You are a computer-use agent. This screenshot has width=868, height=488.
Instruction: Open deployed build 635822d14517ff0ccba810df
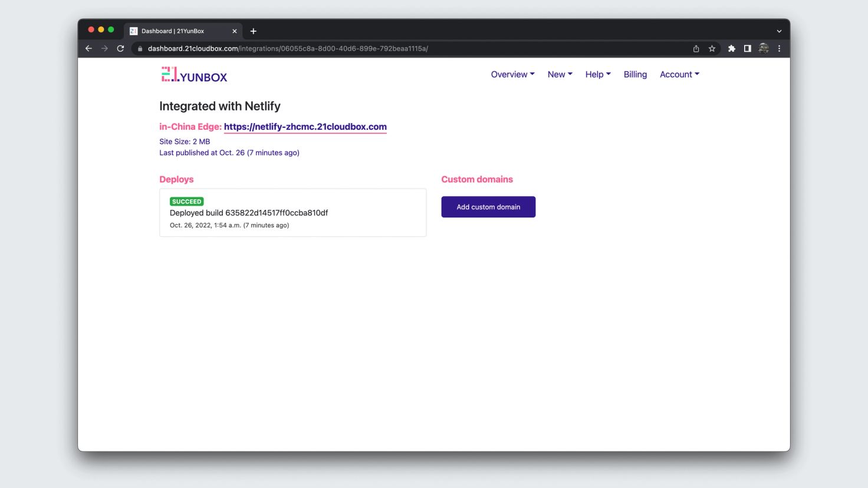click(x=249, y=213)
